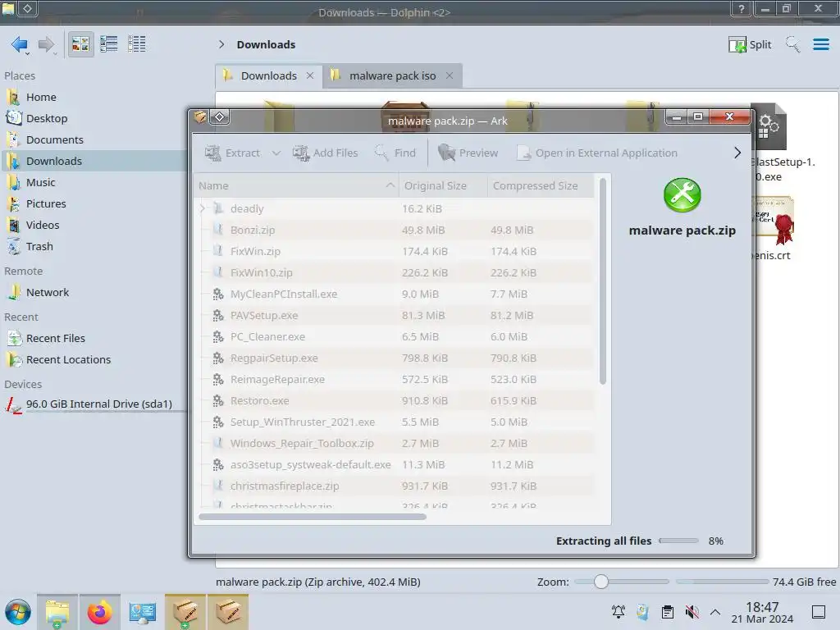Sort archive by Original Size column

point(442,186)
